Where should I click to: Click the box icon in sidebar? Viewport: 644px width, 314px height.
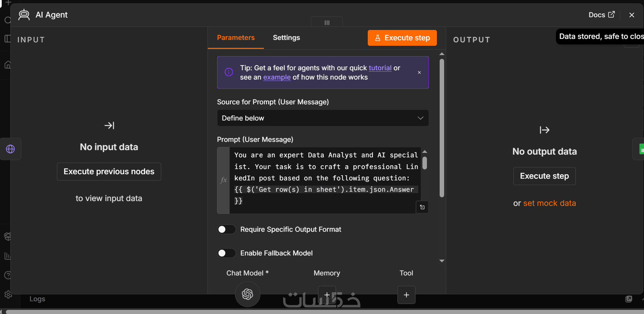[8, 236]
